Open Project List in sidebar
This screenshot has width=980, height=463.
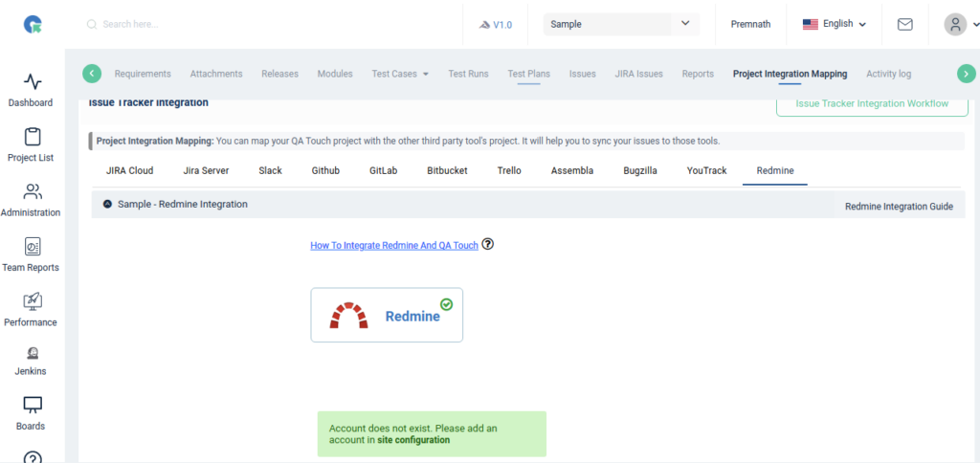point(33,138)
